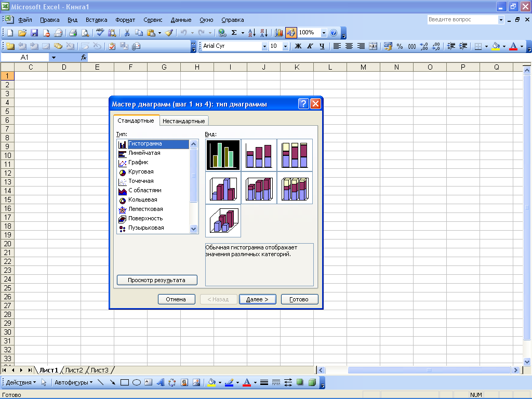Toggle bold formatting (Ж)

tap(298, 46)
